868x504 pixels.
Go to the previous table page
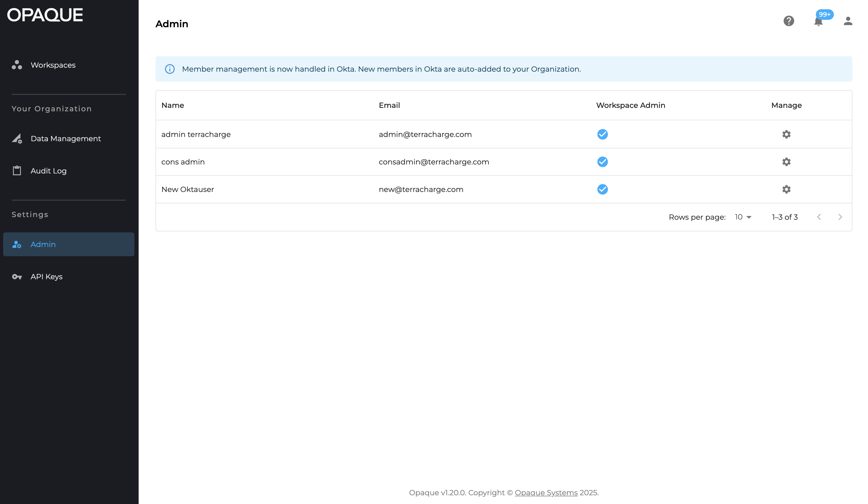(819, 217)
